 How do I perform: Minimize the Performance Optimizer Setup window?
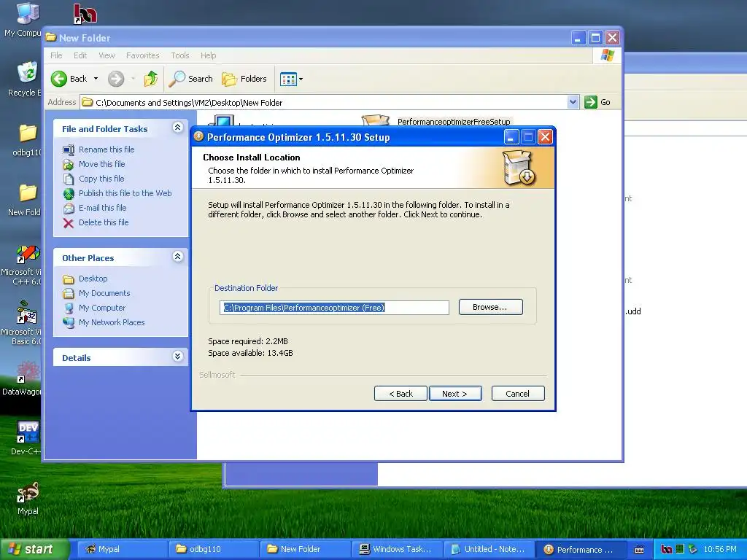click(511, 137)
